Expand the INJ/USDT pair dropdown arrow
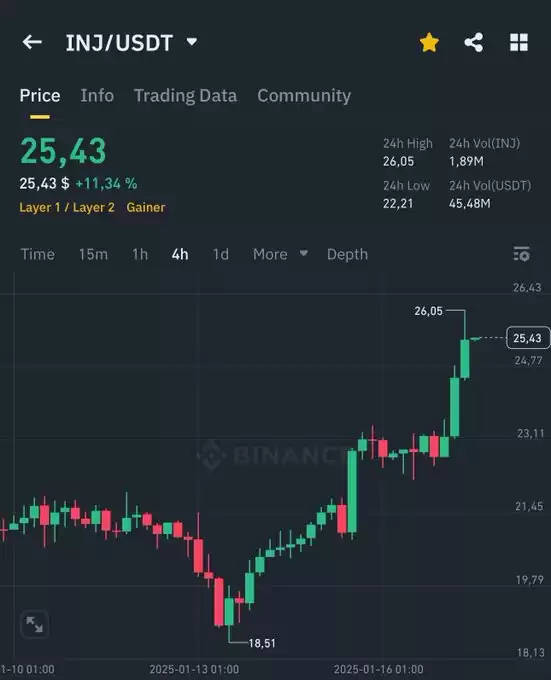Screen dimensions: 551x680 click(x=192, y=42)
